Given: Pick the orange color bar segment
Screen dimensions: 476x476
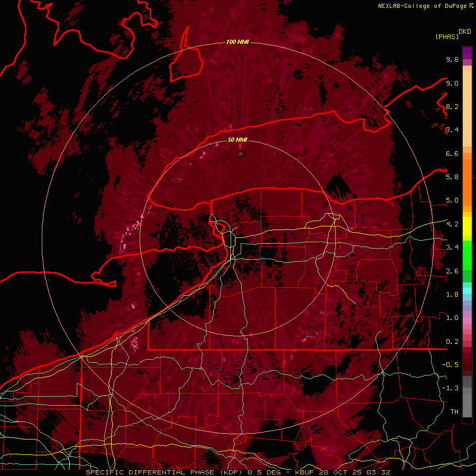Looking at the screenshot, I should tap(467, 182).
